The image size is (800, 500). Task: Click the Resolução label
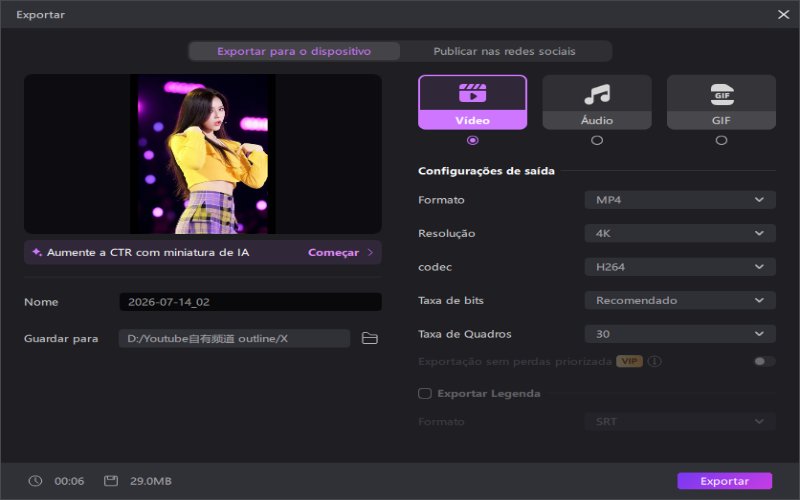(446, 233)
